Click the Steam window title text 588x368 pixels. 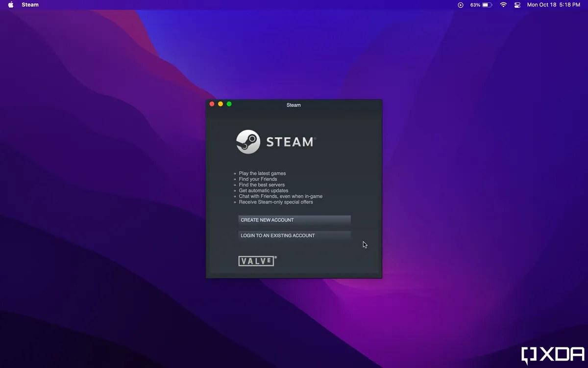[x=294, y=105]
